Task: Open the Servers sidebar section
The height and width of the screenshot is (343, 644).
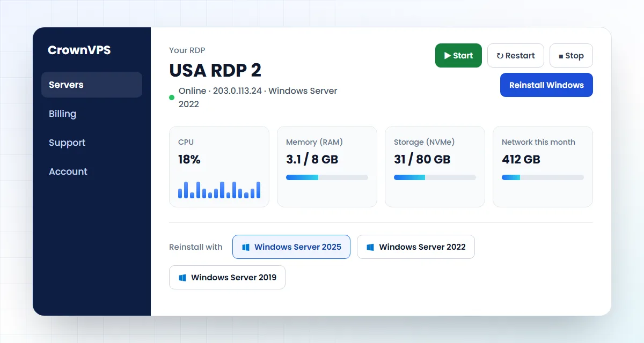Action: (x=92, y=85)
